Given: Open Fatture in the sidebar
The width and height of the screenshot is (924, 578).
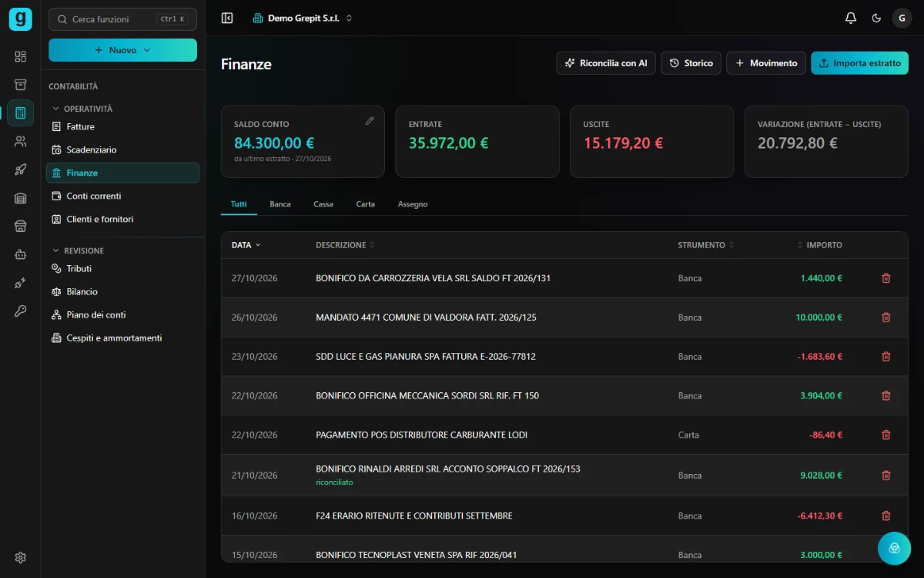Looking at the screenshot, I should pyautogui.click(x=123, y=126).
